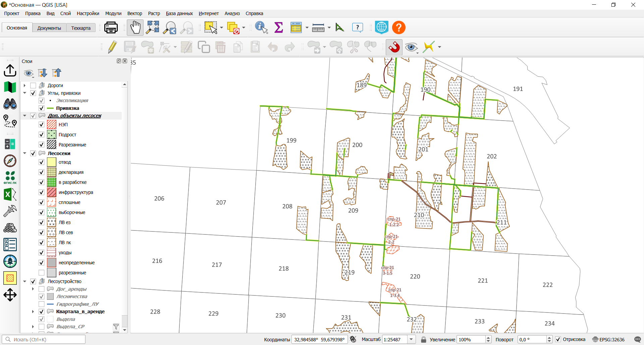Toggle the Гидрография_ЛУ layer checkbox

point(42,304)
